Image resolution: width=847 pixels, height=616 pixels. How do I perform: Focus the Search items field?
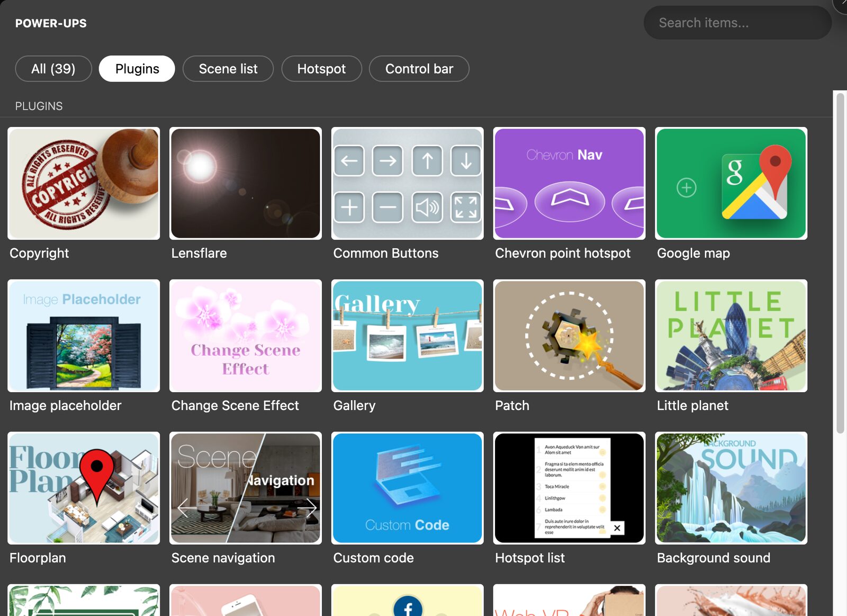coord(737,23)
